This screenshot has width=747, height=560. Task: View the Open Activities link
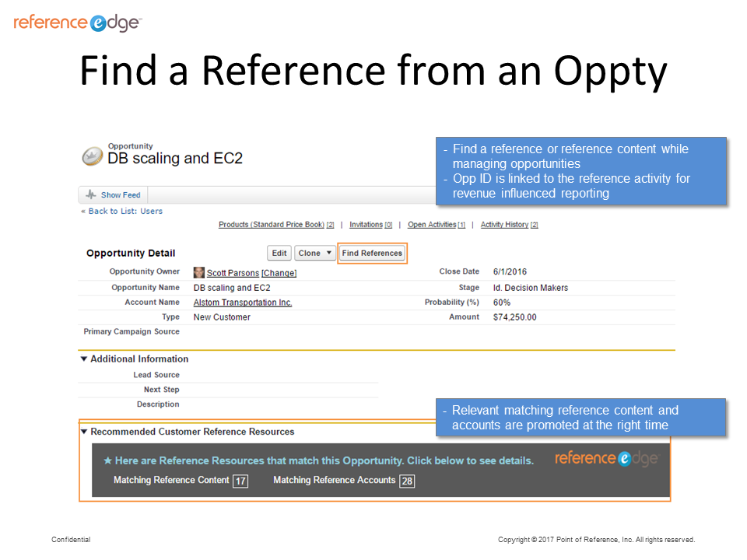coord(433,224)
